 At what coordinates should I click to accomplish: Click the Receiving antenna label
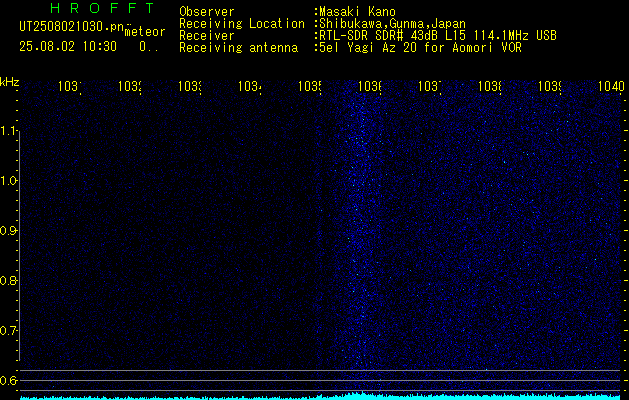(238, 48)
